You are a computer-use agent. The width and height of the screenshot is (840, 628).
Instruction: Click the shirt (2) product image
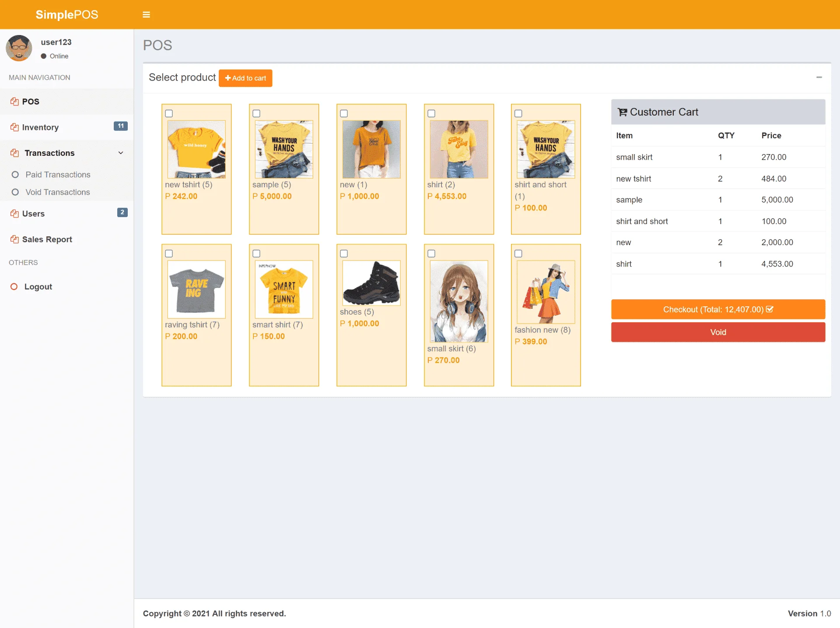459,149
